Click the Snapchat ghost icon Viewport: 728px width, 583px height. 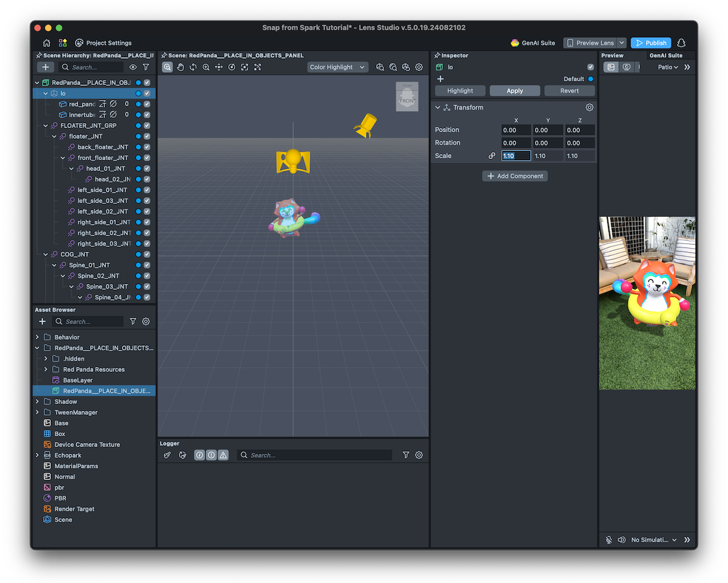(681, 43)
